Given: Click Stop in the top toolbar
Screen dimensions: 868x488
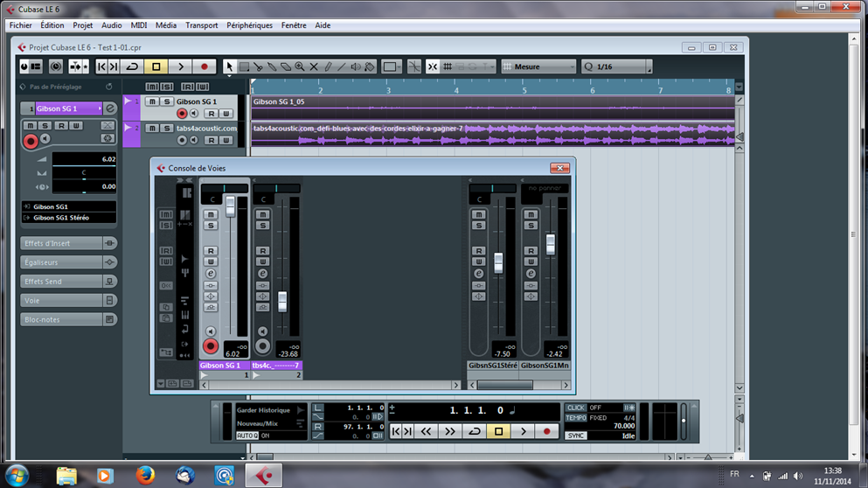Looking at the screenshot, I should point(156,66).
